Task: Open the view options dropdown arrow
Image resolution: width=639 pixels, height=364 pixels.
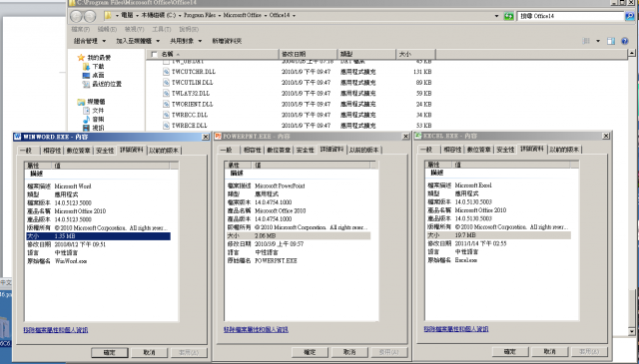Action: [x=598, y=41]
